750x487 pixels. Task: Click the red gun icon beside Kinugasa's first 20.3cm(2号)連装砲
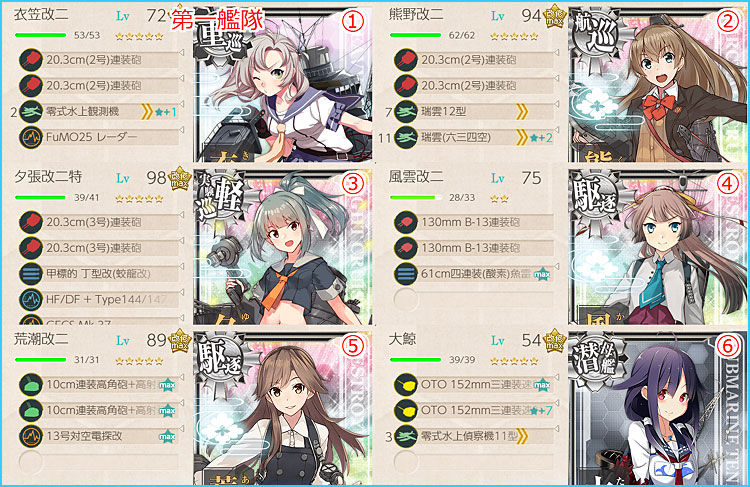[x=31, y=60]
